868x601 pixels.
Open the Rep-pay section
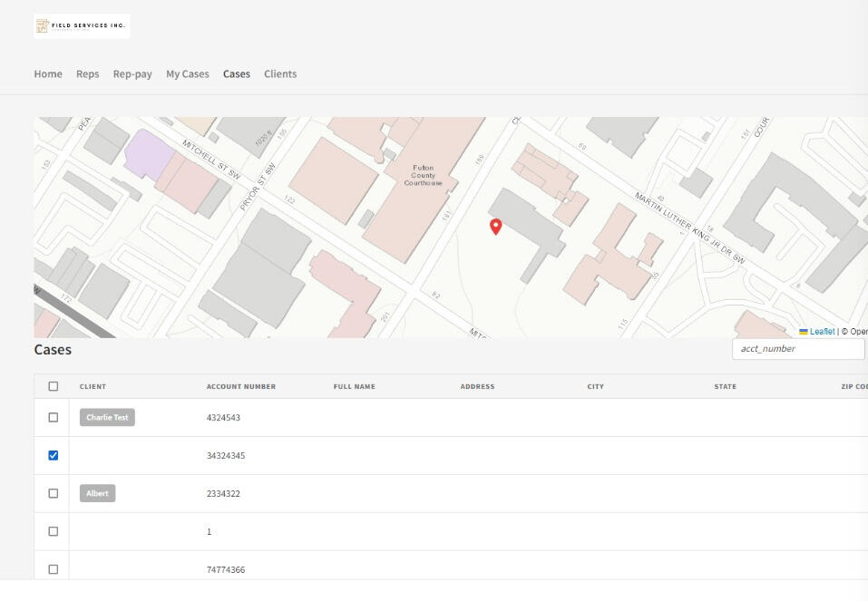pos(132,74)
